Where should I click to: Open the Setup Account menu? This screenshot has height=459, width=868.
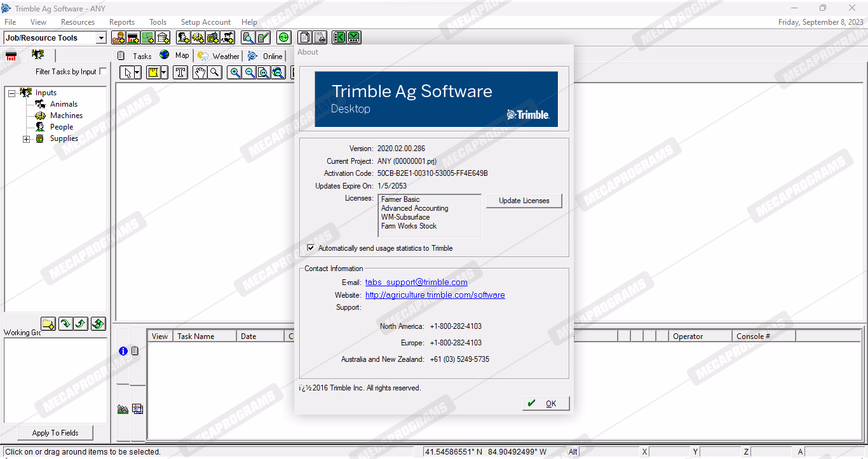point(205,22)
